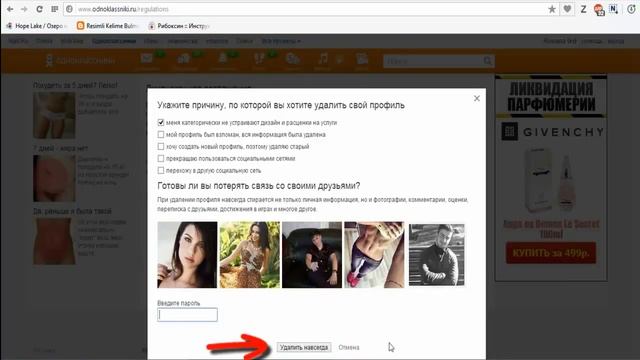640x360 pixels.
Task: Open 'Игры' in the top portal bar
Action: coord(151,41)
